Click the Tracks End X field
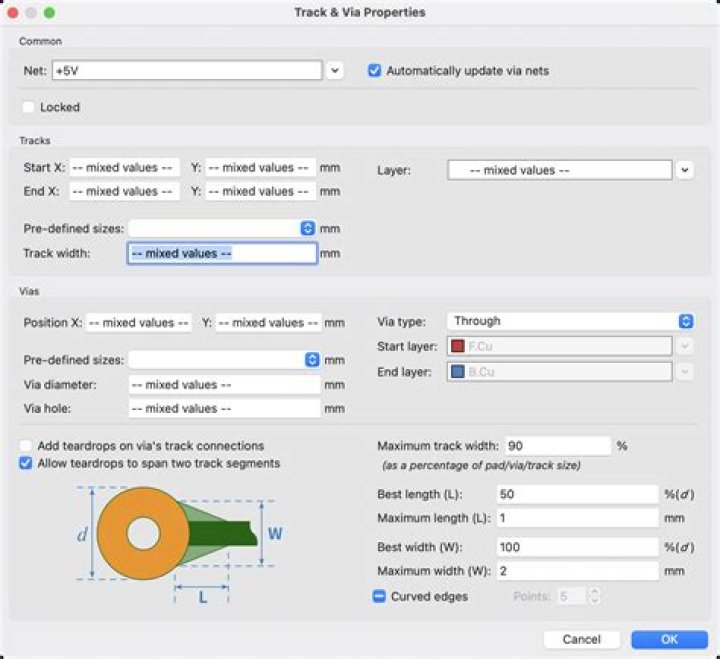The image size is (720, 659). point(124,192)
